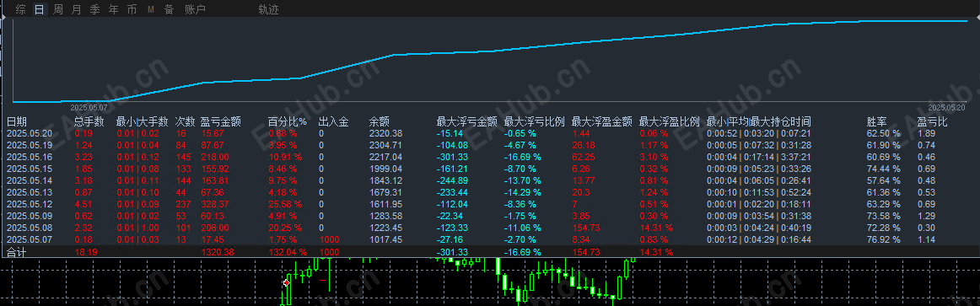Screen dimensions: 980x306
Task: Click the 胜率 column header
Action: click(876, 121)
